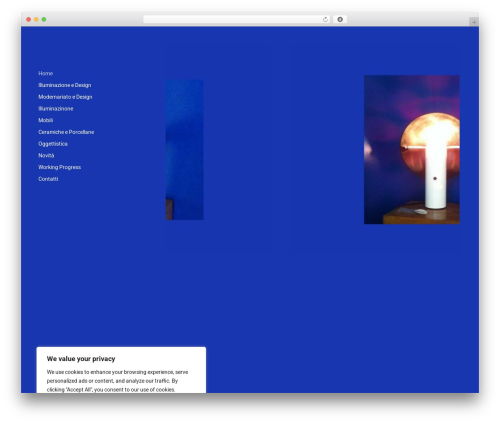Open Working Progress link

59,167
